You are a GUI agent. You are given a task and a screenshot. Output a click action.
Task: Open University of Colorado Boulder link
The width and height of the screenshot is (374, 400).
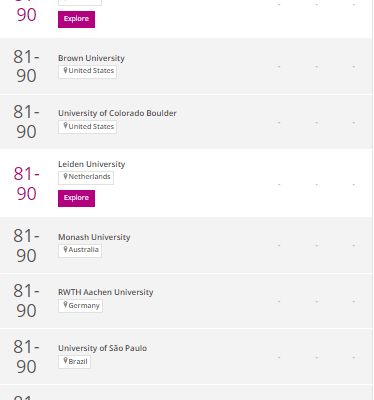[x=117, y=113]
